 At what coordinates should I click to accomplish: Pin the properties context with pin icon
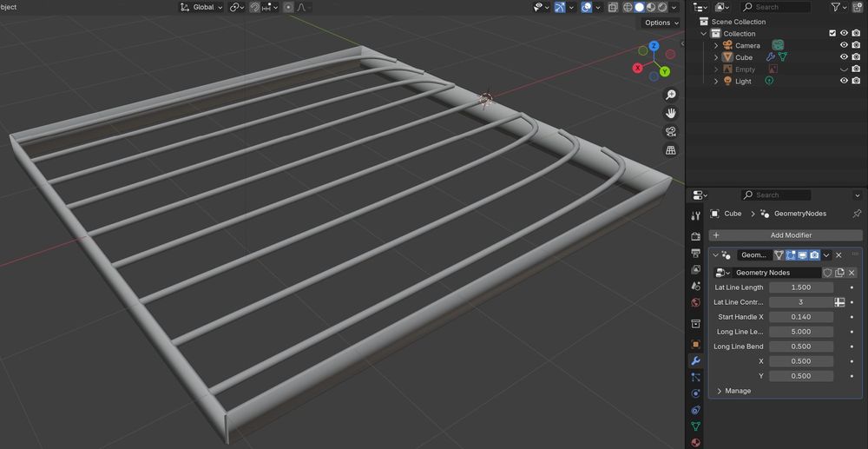[857, 214]
